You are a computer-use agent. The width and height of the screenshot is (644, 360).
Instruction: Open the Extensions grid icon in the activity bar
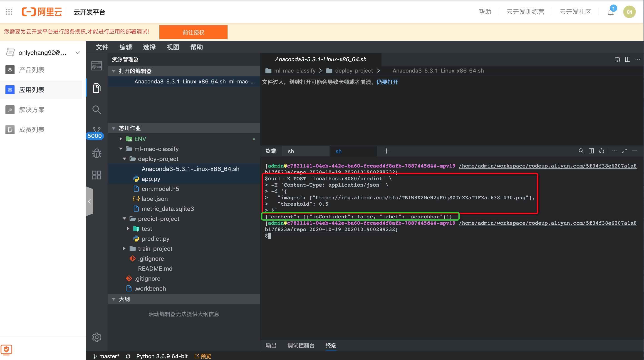97,175
